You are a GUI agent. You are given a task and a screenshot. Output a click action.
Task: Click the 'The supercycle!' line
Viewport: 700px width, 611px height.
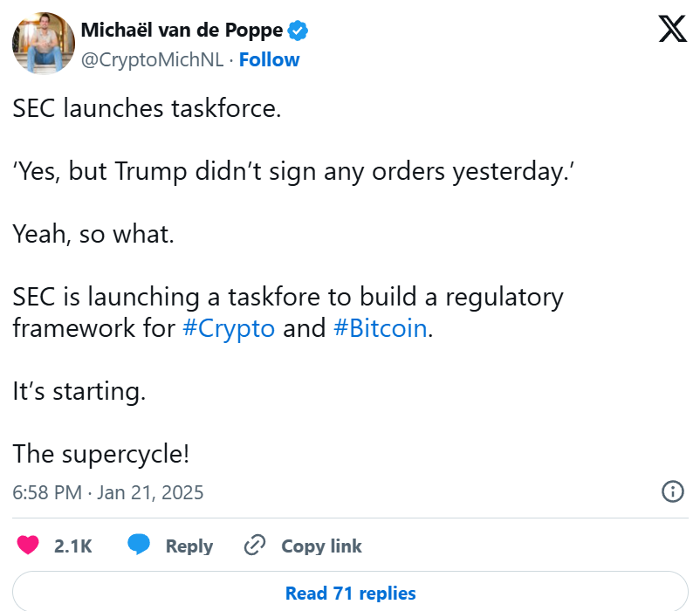pyautogui.click(x=101, y=455)
